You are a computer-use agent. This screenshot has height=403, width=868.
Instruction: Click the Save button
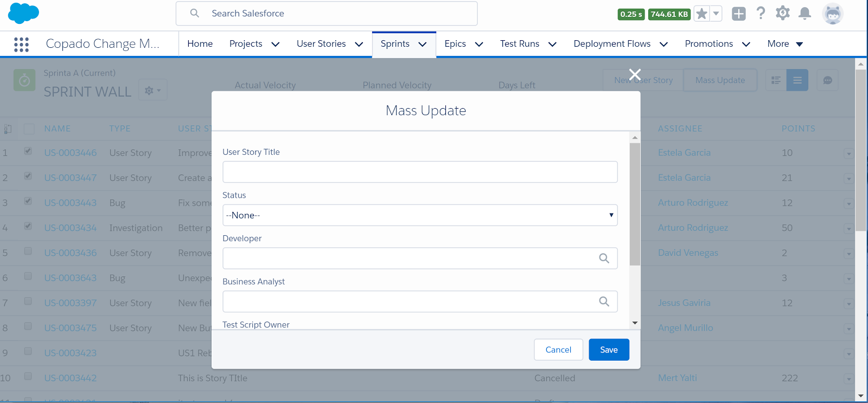[x=609, y=350]
